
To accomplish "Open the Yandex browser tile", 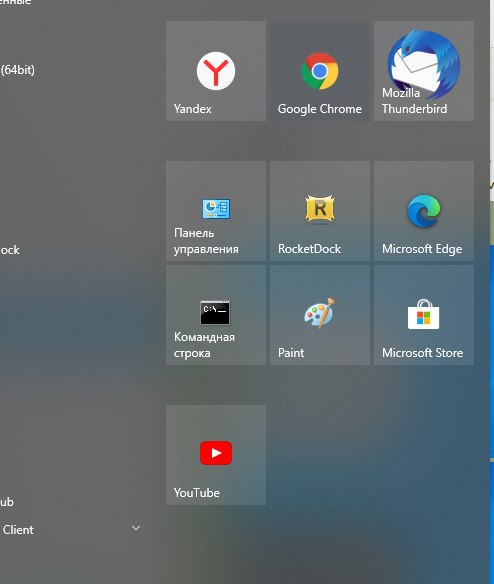I will pos(216,71).
